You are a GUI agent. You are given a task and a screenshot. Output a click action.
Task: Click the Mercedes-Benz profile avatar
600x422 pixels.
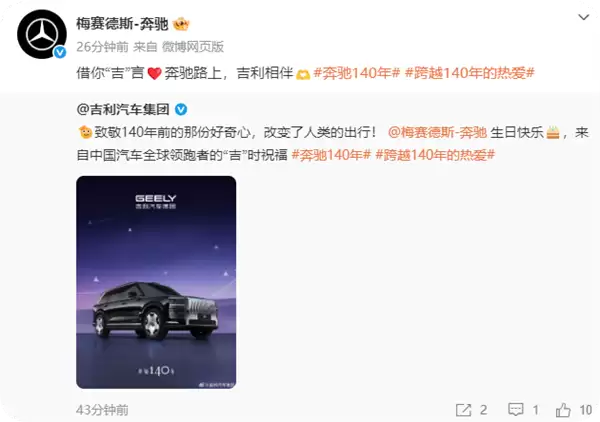[42, 34]
